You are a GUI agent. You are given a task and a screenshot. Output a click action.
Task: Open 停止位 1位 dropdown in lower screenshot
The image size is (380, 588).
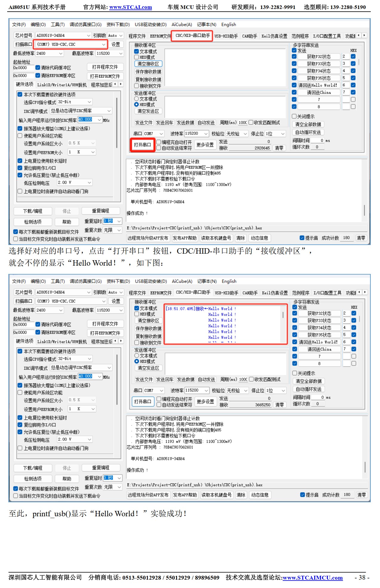pyautogui.click(x=276, y=391)
